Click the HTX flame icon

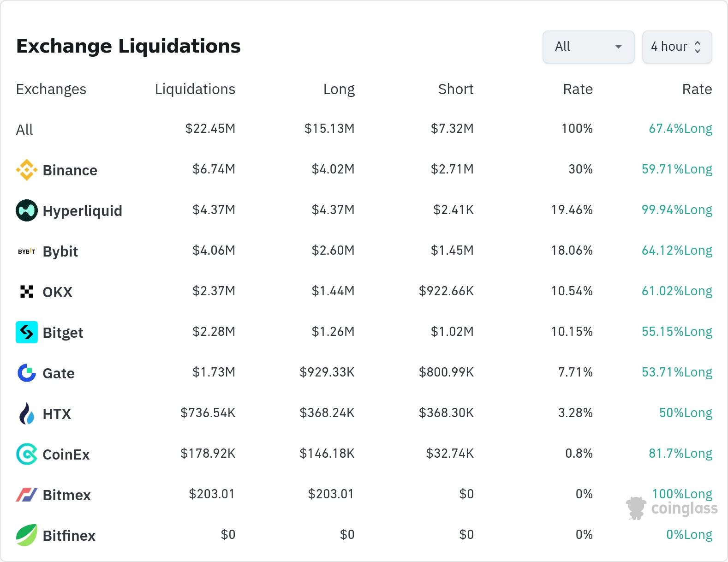click(27, 413)
